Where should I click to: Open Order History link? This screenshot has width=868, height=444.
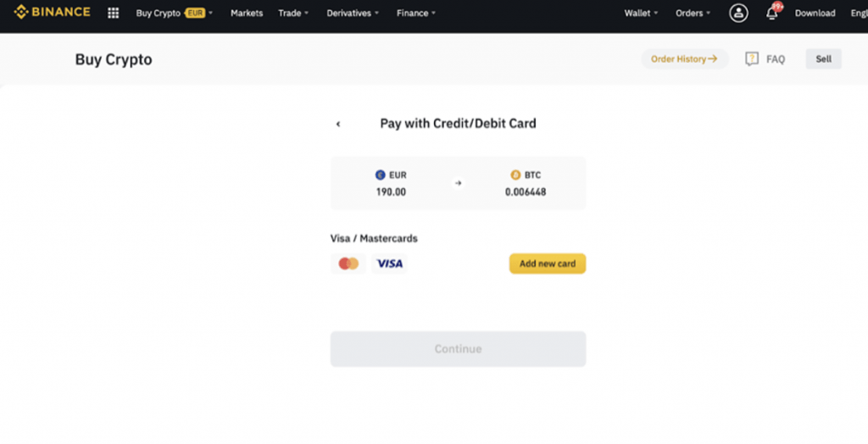tap(684, 59)
